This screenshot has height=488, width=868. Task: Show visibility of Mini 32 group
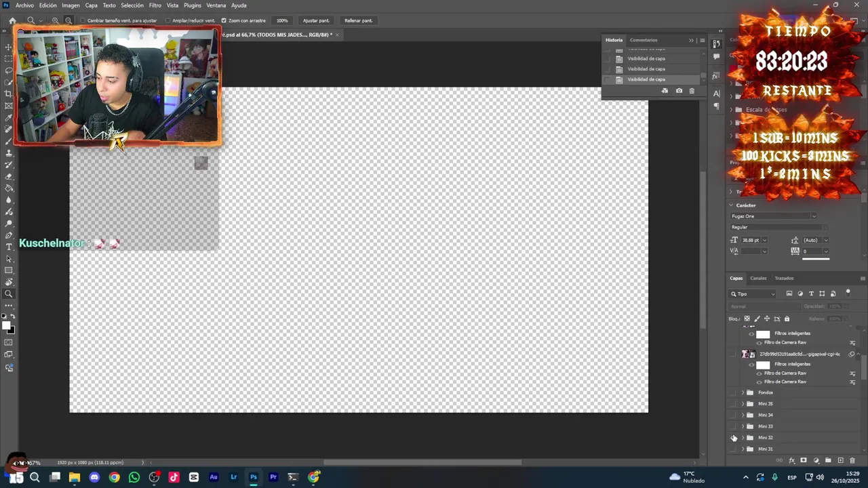(733, 438)
